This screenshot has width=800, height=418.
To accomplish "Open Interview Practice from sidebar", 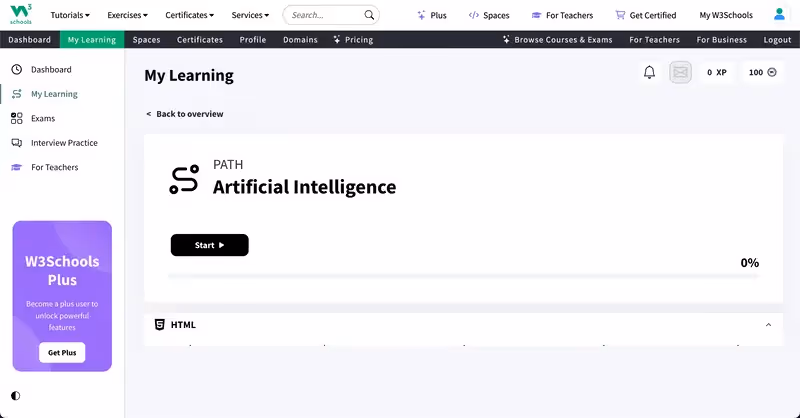I will tap(64, 143).
